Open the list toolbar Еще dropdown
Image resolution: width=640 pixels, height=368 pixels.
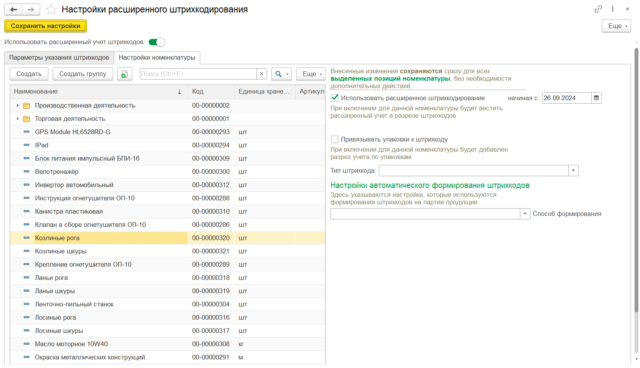311,74
